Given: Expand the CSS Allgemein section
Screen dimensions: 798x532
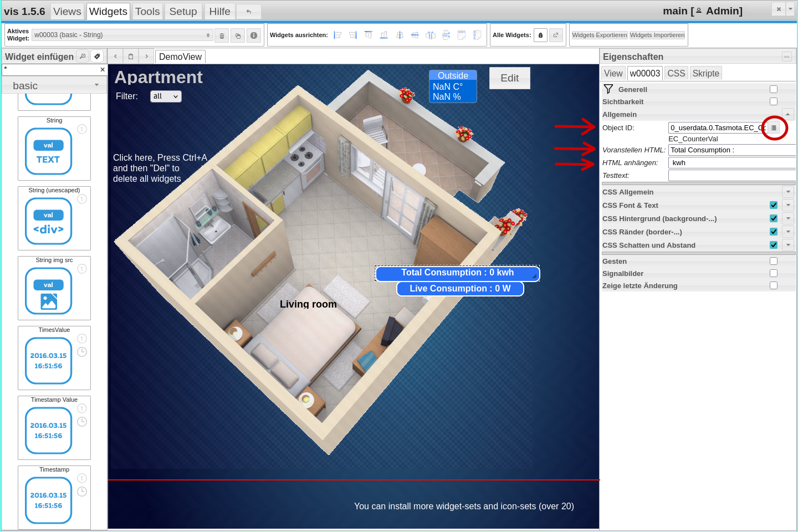Looking at the screenshot, I should point(788,192).
